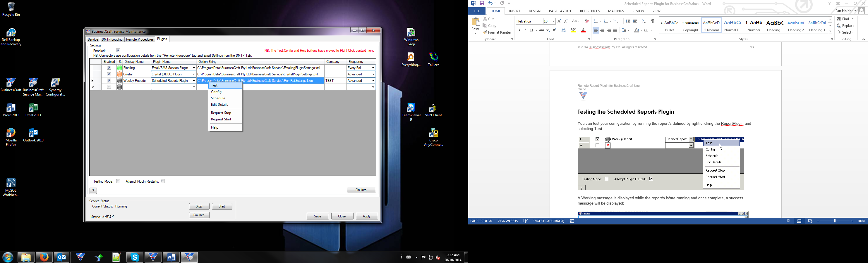Increase font size with the Grow Font icon
Image resolution: width=868 pixels, height=263 pixels.
click(559, 21)
